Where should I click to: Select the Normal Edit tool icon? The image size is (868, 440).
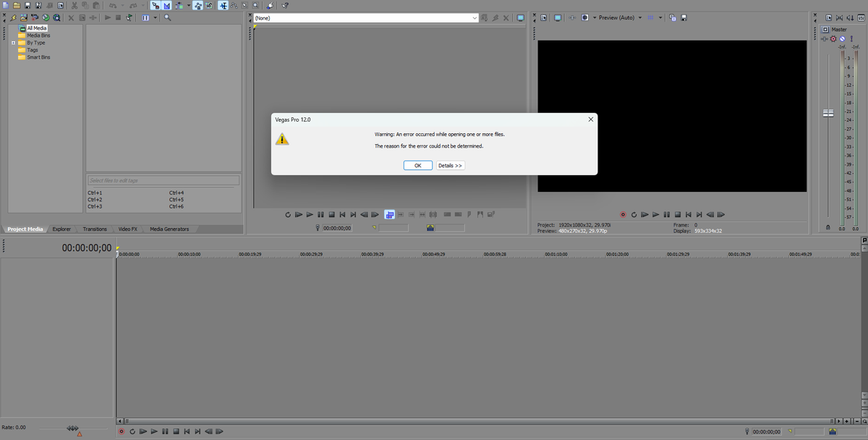click(224, 5)
